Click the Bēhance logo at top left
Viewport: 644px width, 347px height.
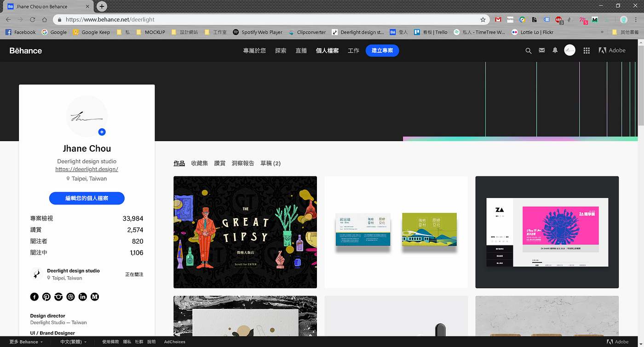[x=25, y=51]
